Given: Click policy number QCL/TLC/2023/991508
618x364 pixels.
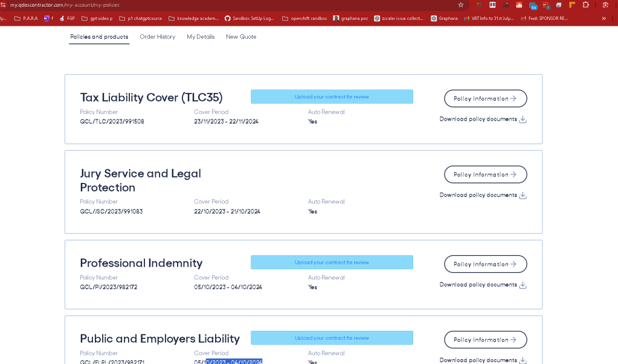Looking at the screenshot, I should coord(112,121).
